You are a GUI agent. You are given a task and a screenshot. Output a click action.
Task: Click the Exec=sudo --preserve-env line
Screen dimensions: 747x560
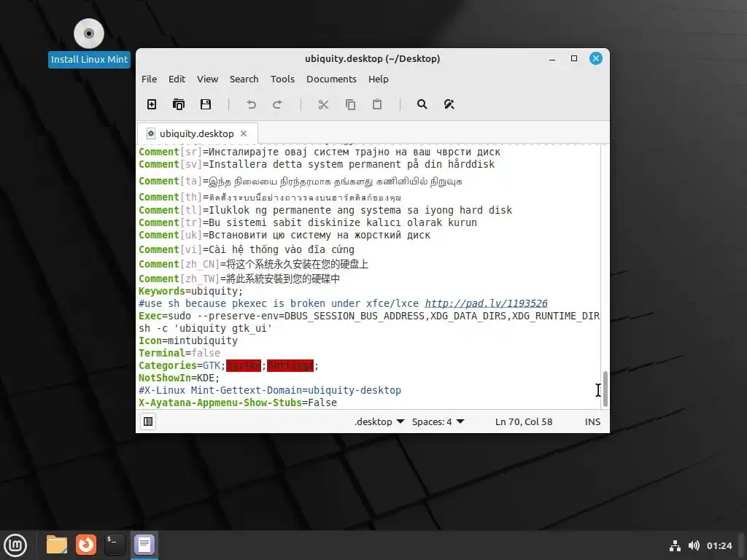[x=369, y=316]
